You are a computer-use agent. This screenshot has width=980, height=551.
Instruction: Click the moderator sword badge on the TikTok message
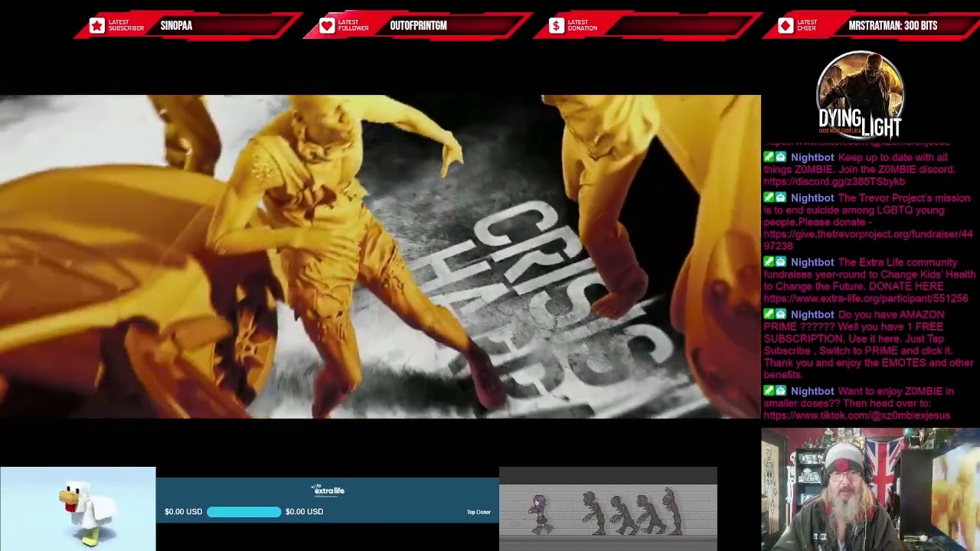(769, 391)
